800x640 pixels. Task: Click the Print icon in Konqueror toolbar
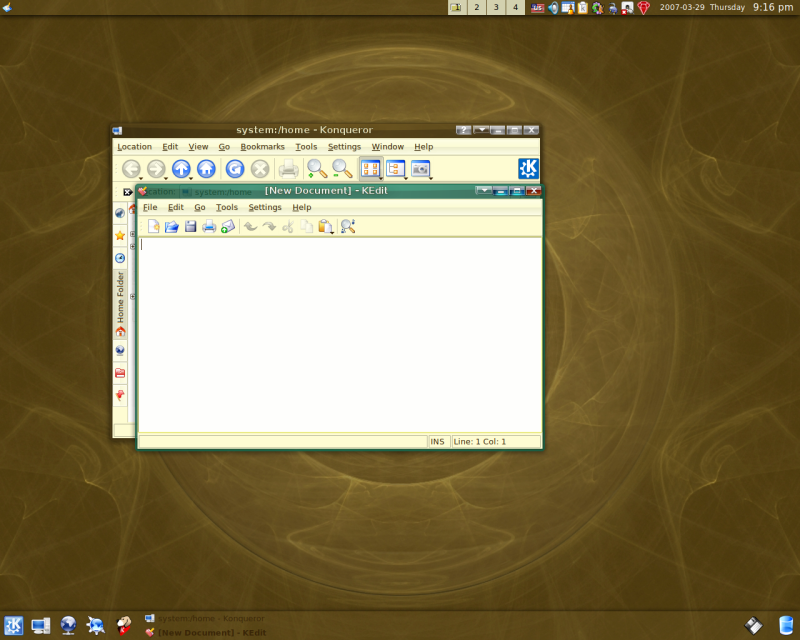pyautogui.click(x=288, y=169)
